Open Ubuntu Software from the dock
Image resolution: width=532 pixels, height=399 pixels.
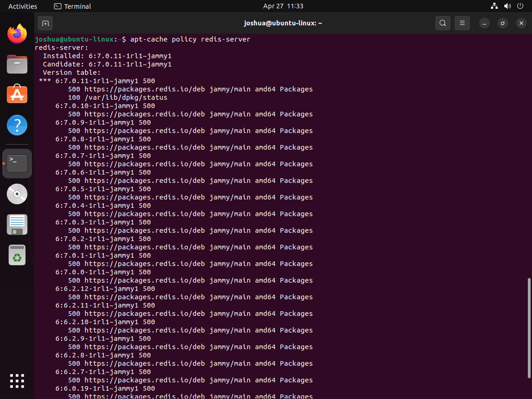click(x=17, y=94)
